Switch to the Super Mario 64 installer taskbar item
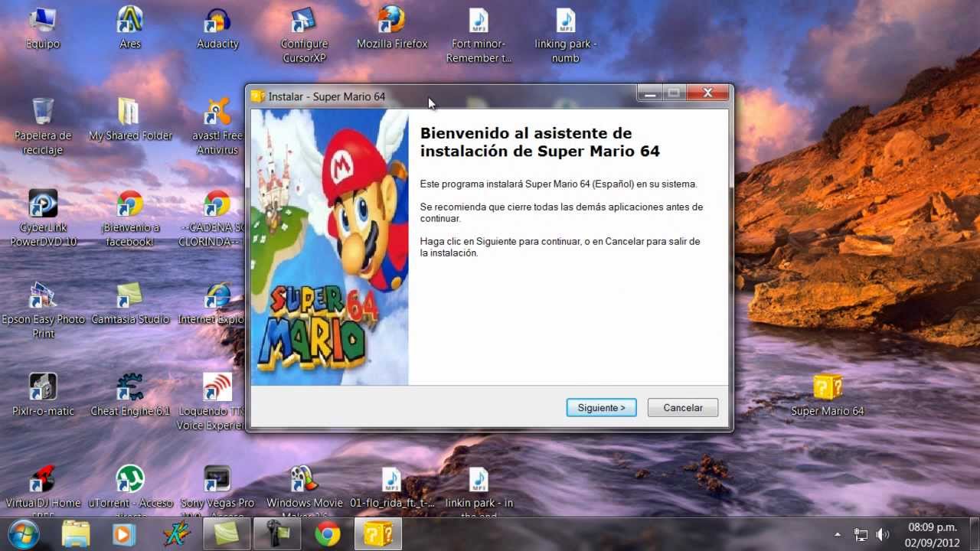Image resolution: width=980 pixels, height=551 pixels. click(x=378, y=534)
